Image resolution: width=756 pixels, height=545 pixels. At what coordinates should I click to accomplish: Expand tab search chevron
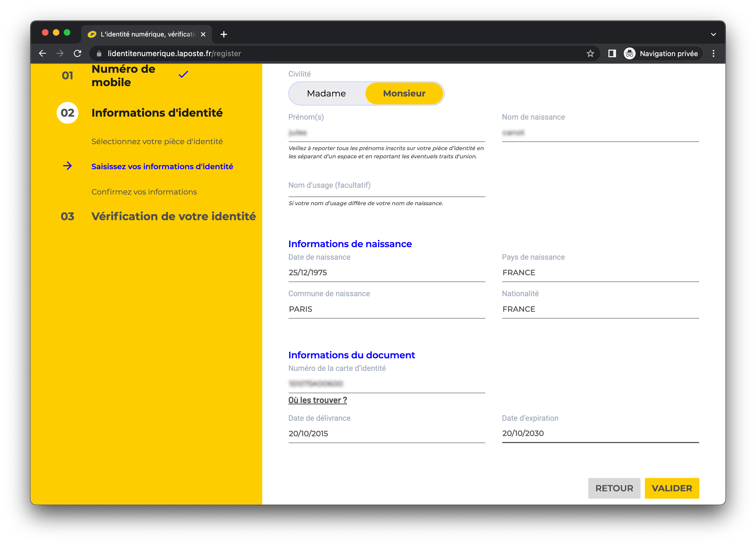click(x=713, y=34)
